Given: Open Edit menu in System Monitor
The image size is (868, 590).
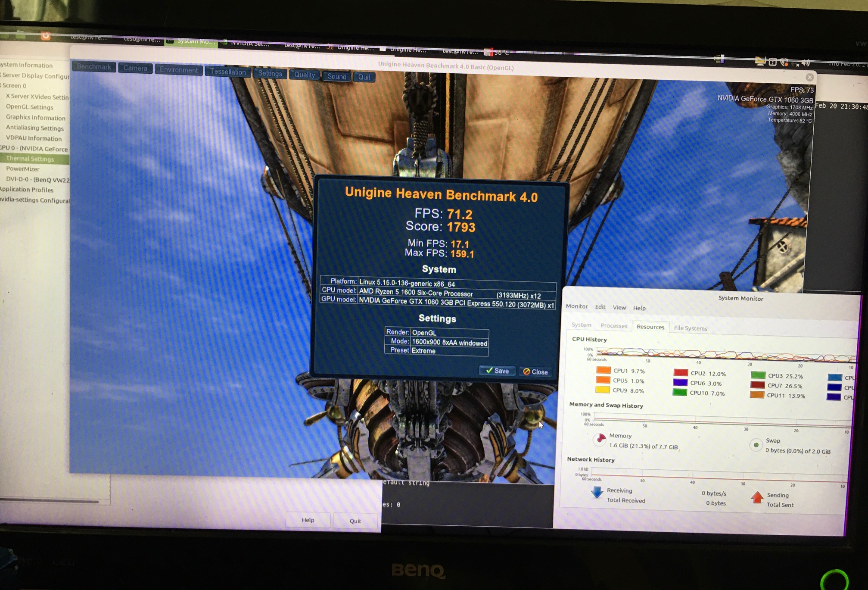Looking at the screenshot, I should (600, 307).
